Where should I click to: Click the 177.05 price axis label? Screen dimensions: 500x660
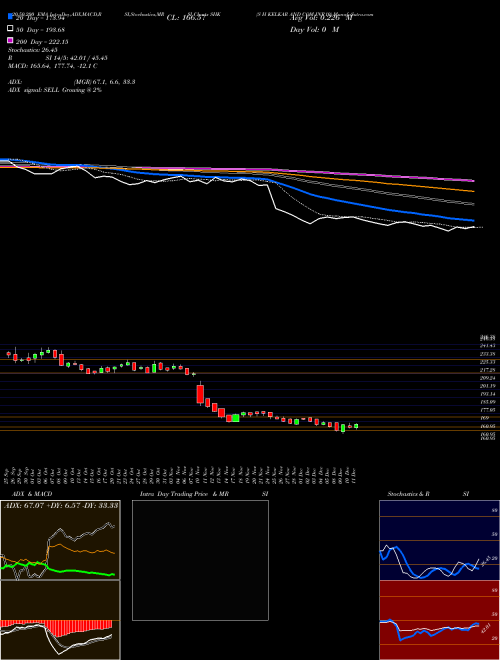488,410
